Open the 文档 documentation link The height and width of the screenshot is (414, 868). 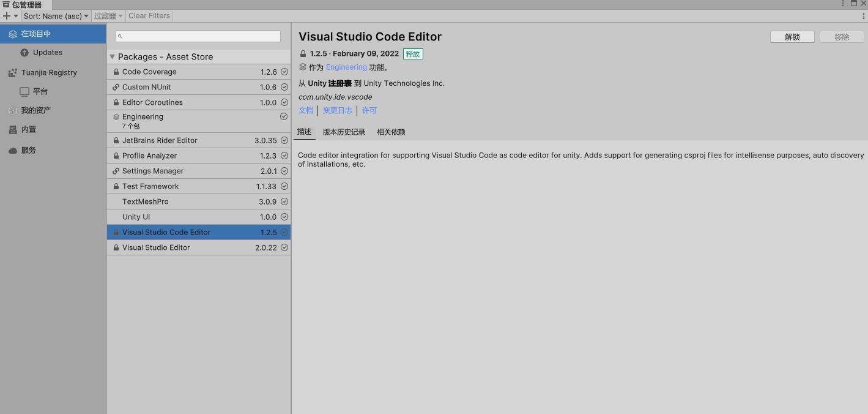tap(306, 110)
